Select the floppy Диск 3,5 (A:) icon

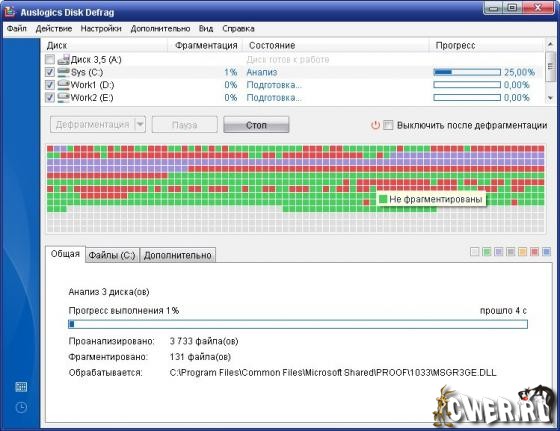[x=64, y=59]
